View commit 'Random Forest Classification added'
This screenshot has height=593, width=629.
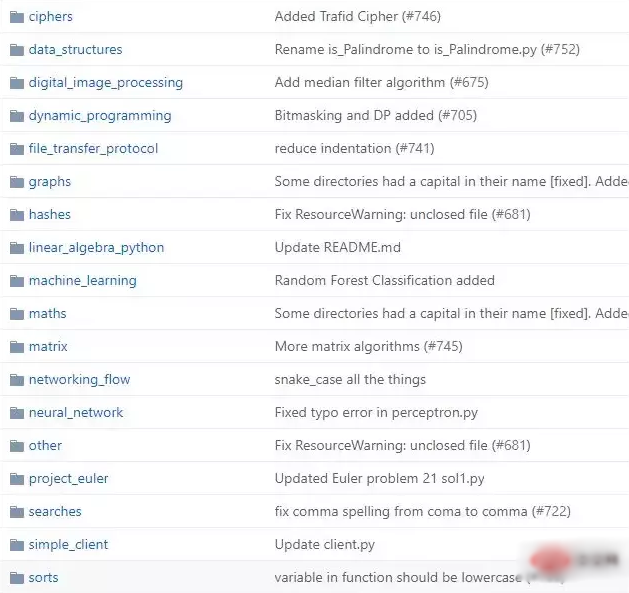[x=385, y=280]
